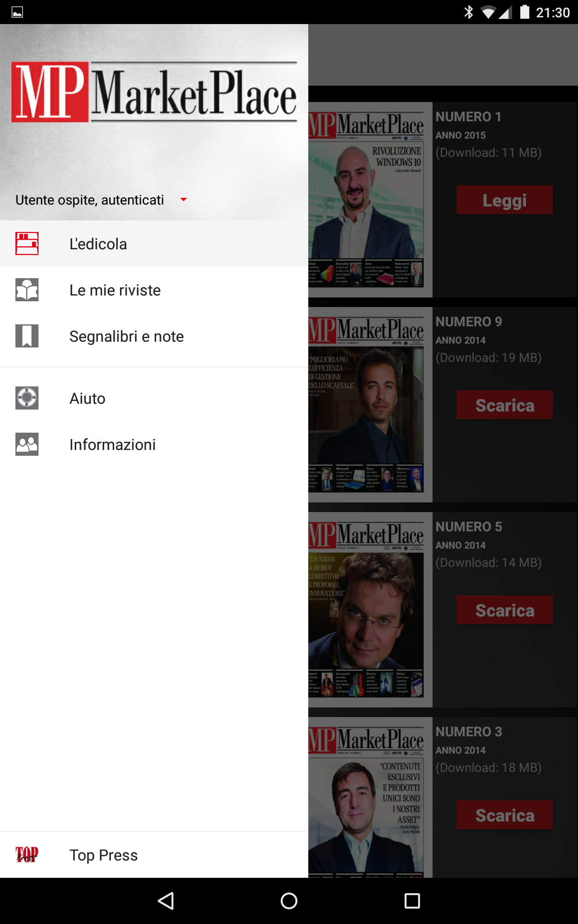Tap the 'NUMERO 3' title text
The height and width of the screenshot is (924, 578).
click(468, 731)
